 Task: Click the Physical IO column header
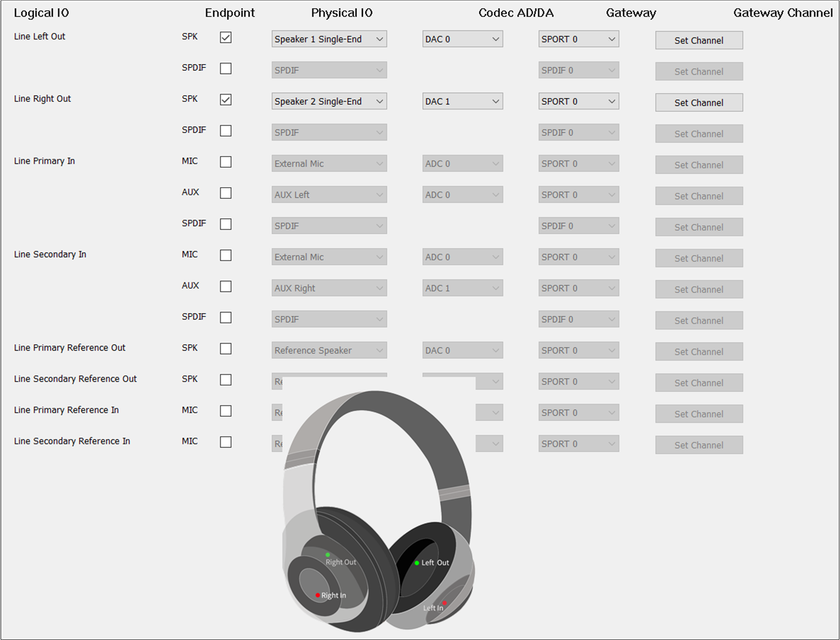(342, 13)
